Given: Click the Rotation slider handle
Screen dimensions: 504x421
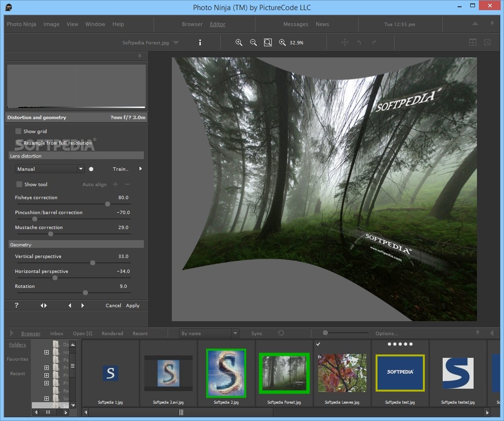Looking at the screenshot, I should (x=85, y=293).
